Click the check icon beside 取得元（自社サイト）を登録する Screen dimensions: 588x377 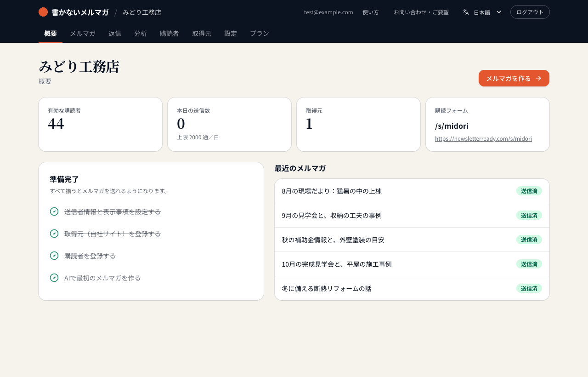54,234
